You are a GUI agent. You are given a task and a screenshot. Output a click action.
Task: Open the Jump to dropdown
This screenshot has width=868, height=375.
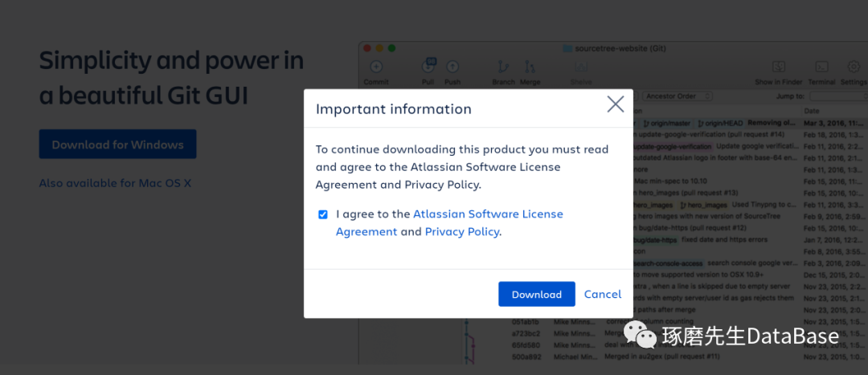838,96
